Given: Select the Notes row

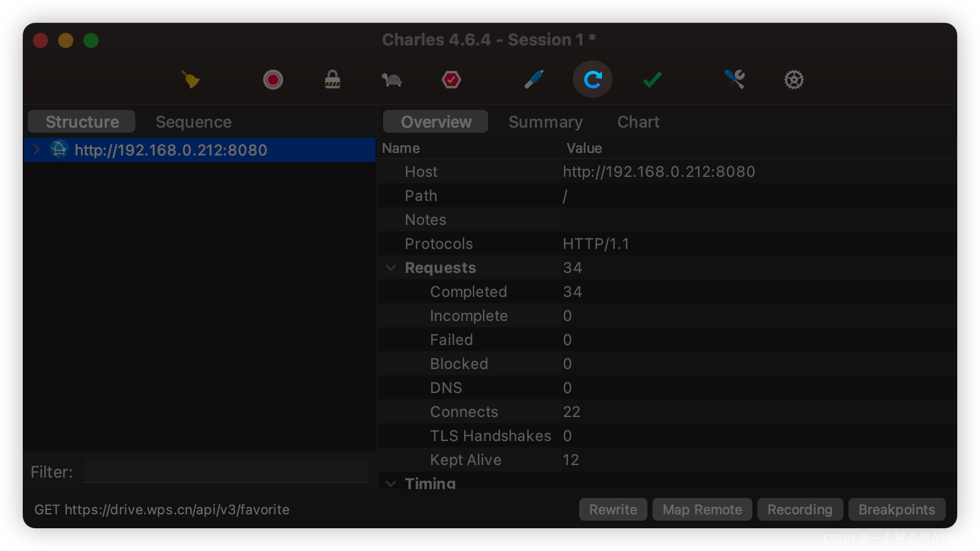Looking at the screenshot, I should 667,220.
